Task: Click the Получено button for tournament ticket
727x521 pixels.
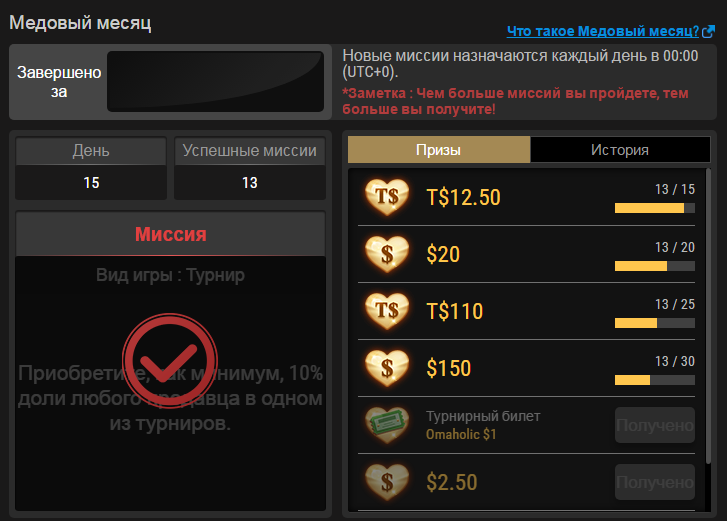Action: (655, 425)
